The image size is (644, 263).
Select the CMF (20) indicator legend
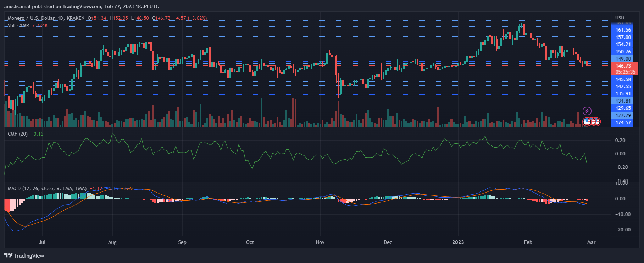point(18,134)
